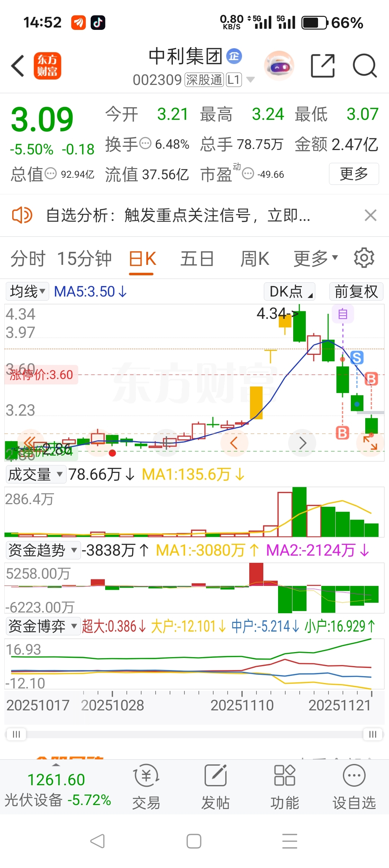Tap the speaker icon in 自选分析 banner
The width and height of the screenshot is (389, 868).
click(x=22, y=216)
